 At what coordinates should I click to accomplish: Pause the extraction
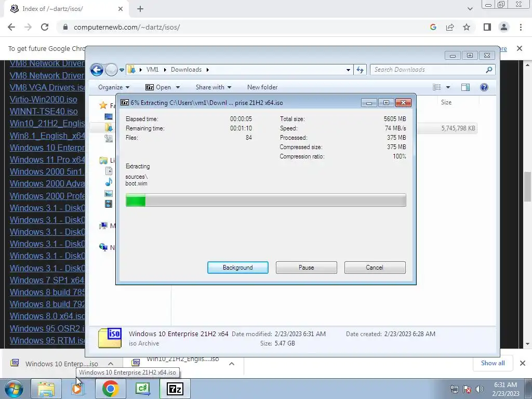[306, 268]
